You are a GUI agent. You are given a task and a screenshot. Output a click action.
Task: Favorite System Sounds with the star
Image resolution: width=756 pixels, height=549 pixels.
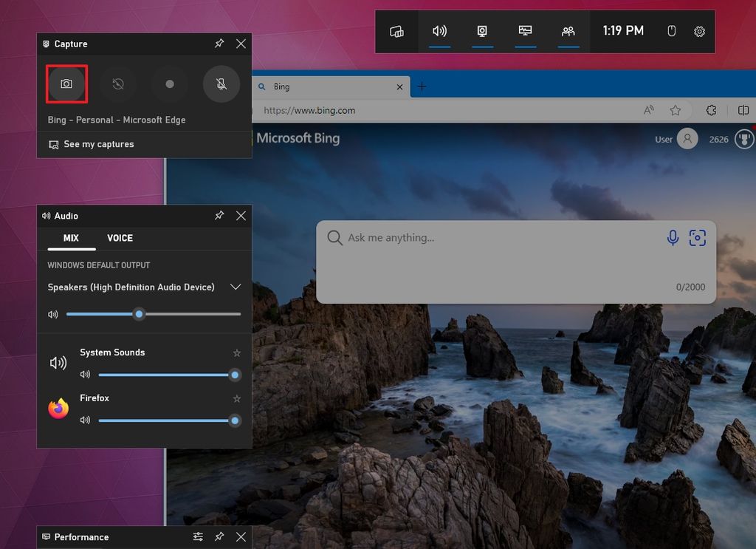tap(236, 352)
